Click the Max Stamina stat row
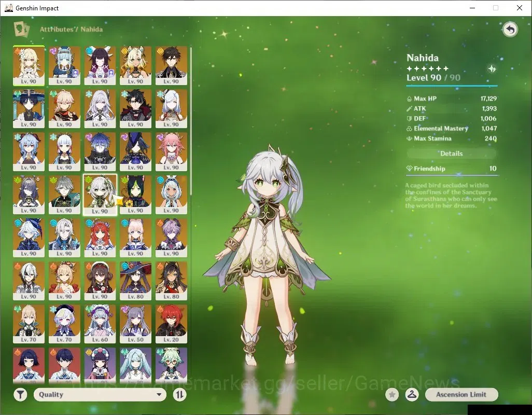This screenshot has height=415, width=532. click(452, 139)
